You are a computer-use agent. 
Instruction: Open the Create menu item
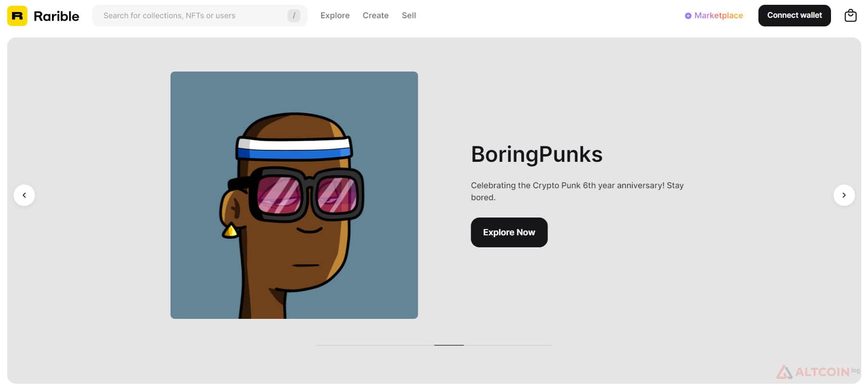375,15
